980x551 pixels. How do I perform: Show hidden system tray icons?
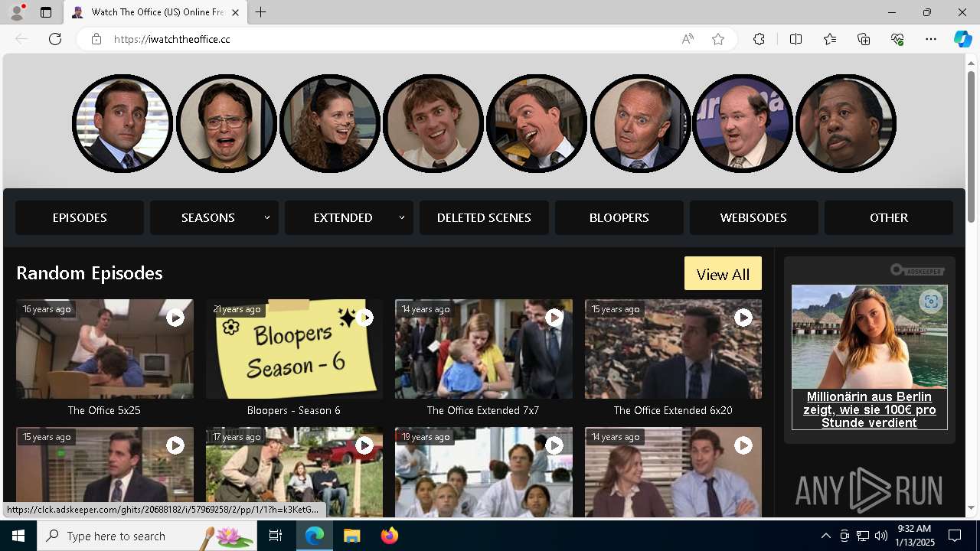[x=825, y=536]
